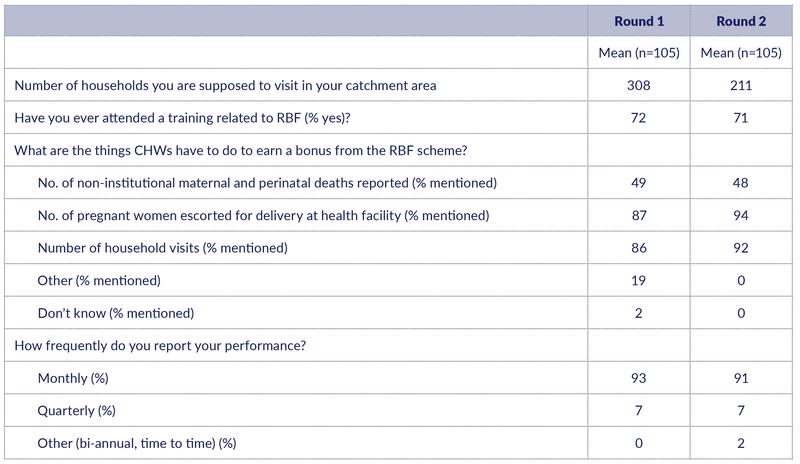This screenshot has height=464, width=800.
Task: Select the value 308 under Round 1
Action: tap(639, 85)
